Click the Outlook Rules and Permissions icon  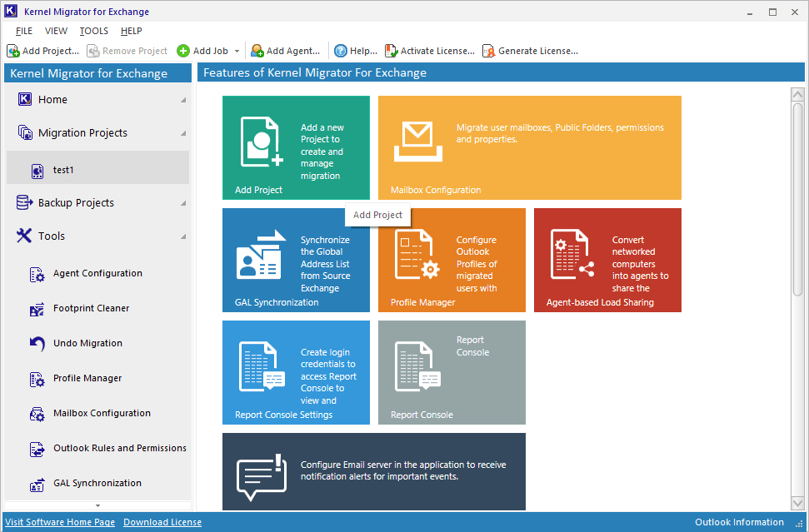pos(37,449)
